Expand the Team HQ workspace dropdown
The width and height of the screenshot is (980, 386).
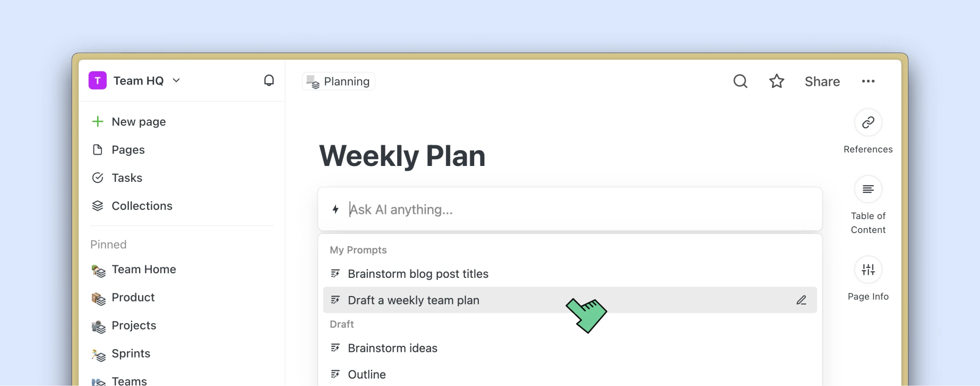click(x=176, y=81)
